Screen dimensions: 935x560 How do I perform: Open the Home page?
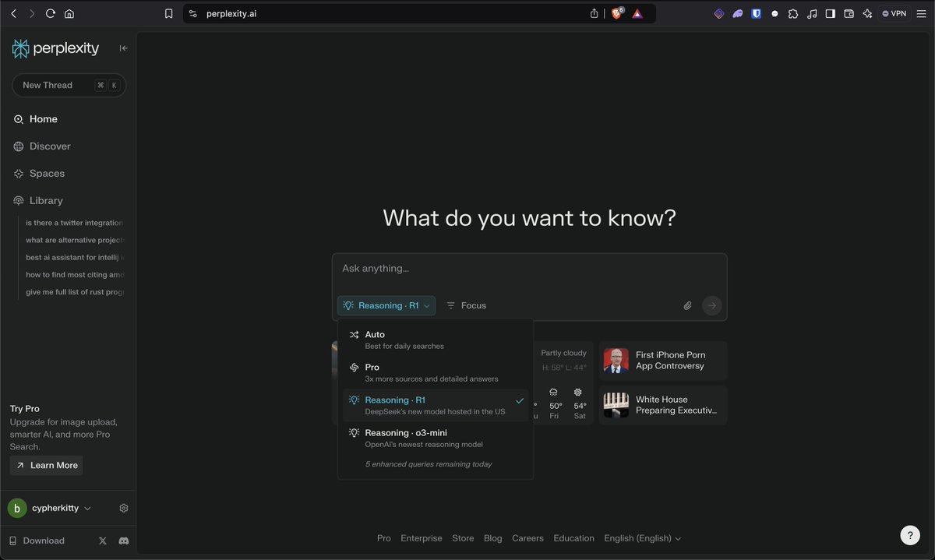[x=35, y=119]
